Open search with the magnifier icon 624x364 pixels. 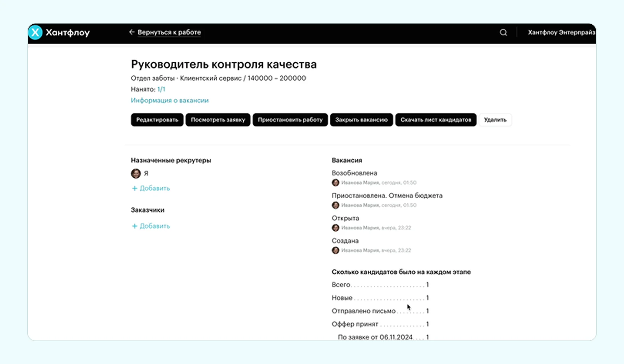point(503,32)
